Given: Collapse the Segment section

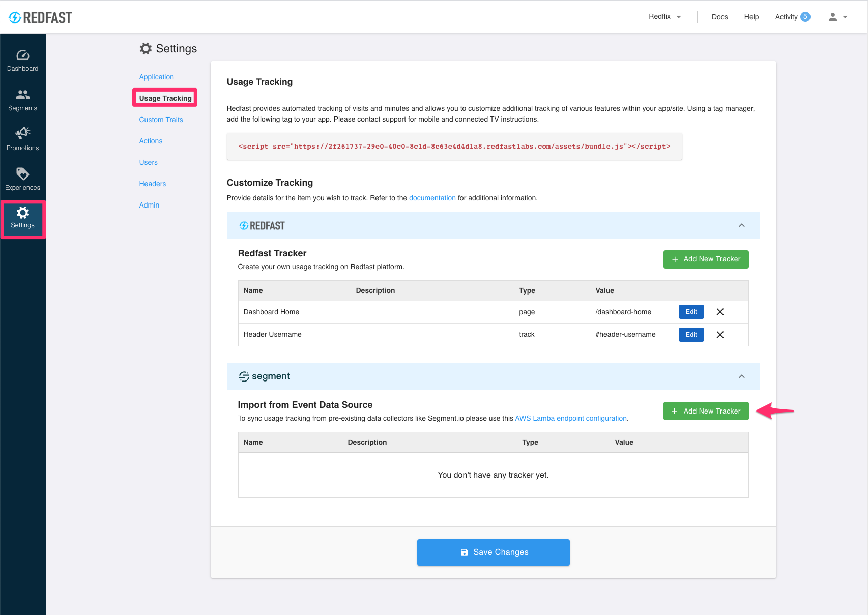Looking at the screenshot, I should coord(742,376).
